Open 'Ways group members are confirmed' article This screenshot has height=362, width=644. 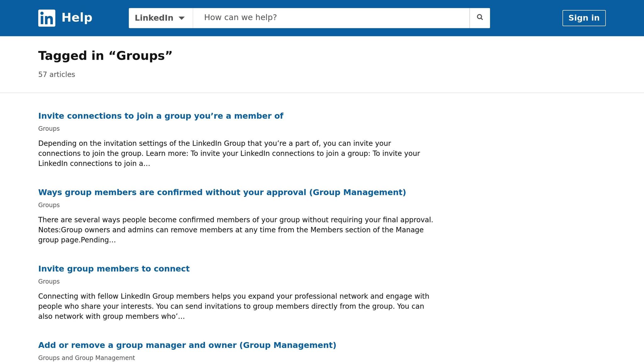click(222, 192)
